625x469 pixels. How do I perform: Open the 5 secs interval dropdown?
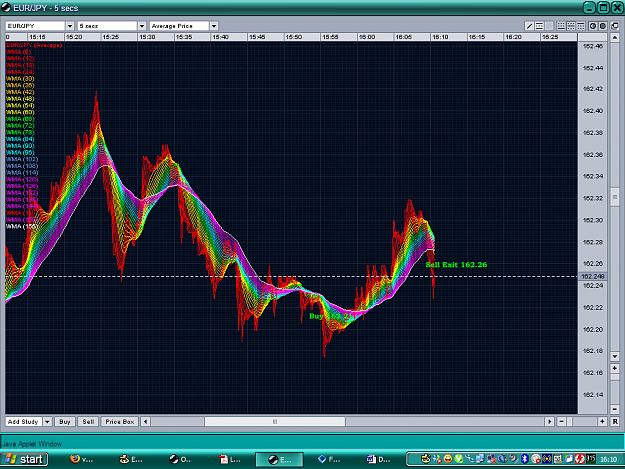point(142,26)
